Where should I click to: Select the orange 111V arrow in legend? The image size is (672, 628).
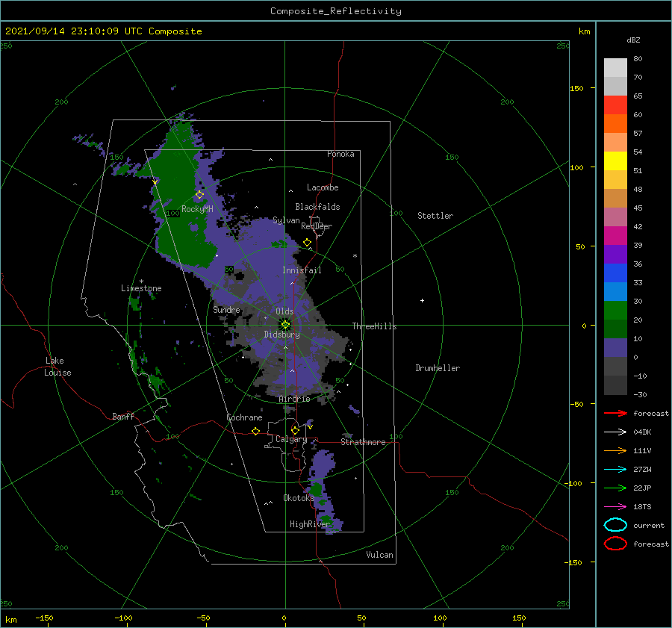[x=615, y=450]
